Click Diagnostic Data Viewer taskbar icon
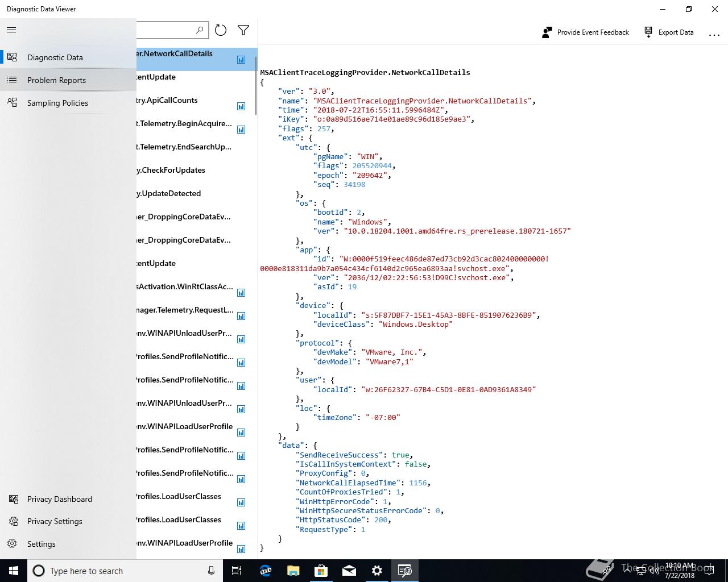Screen dimensions: 728x582 click(405, 571)
